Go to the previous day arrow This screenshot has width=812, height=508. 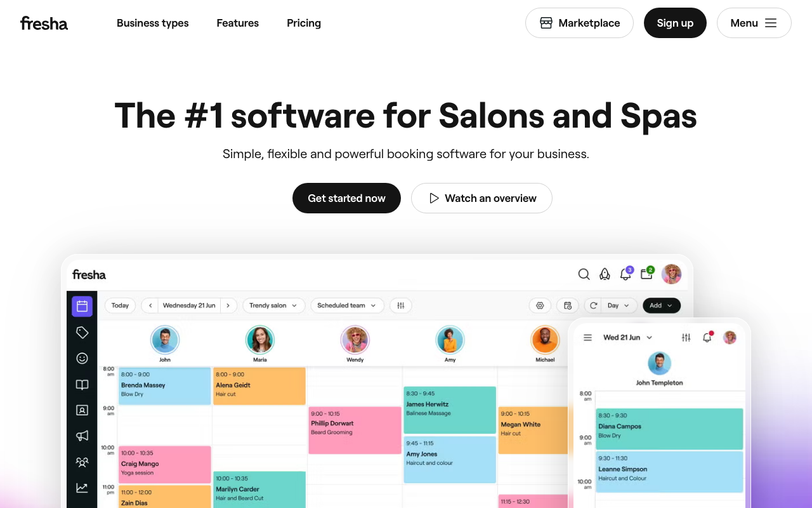pyautogui.click(x=150, y=305)
